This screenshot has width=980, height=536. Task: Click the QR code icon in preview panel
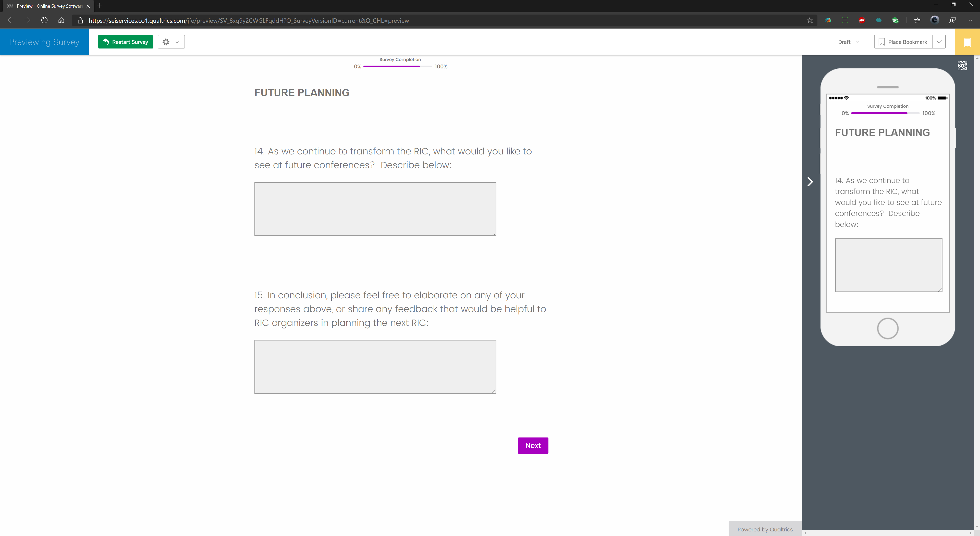coord(962,65)
